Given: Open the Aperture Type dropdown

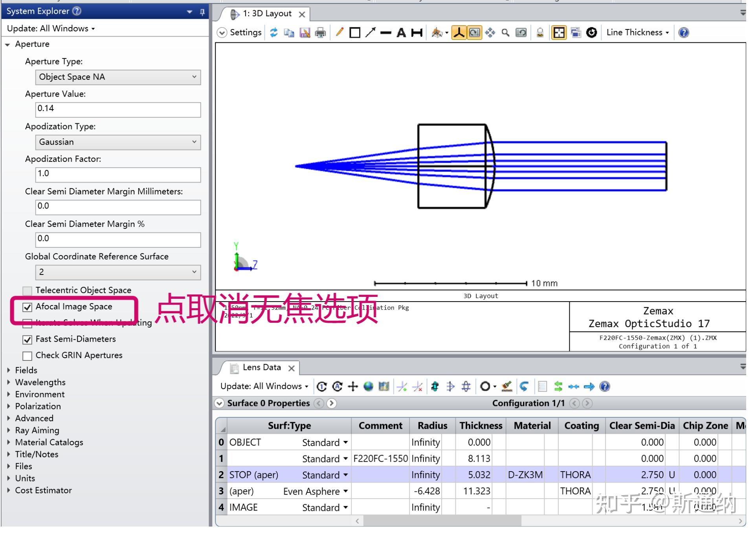Looking at the screenshot, I should coord(118,77).
